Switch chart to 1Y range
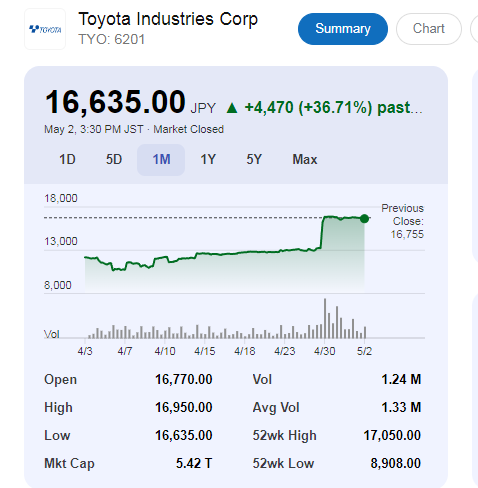The width and height of the screenshot is (478, 488). click(x=208, y=160)
